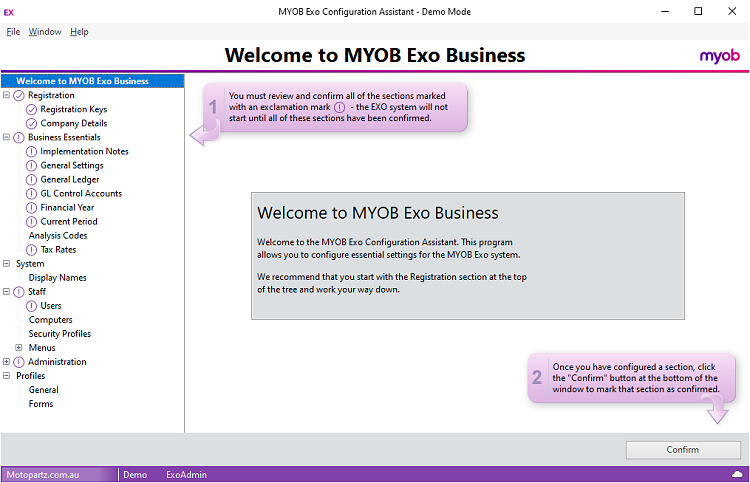Click the EX application icon in title bar
Image resolution: width=750 pixels, height=483 pixels.
click(x=9, y=12)
